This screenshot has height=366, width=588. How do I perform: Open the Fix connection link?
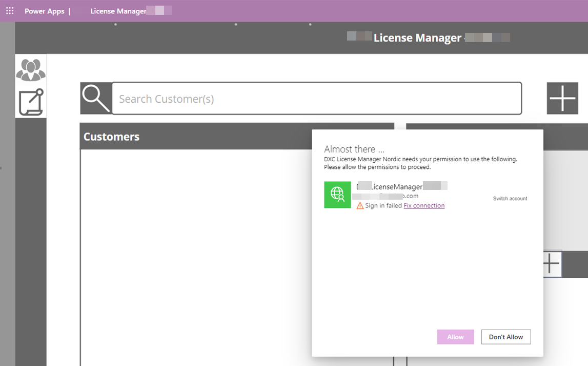click(x=424, y=205)
